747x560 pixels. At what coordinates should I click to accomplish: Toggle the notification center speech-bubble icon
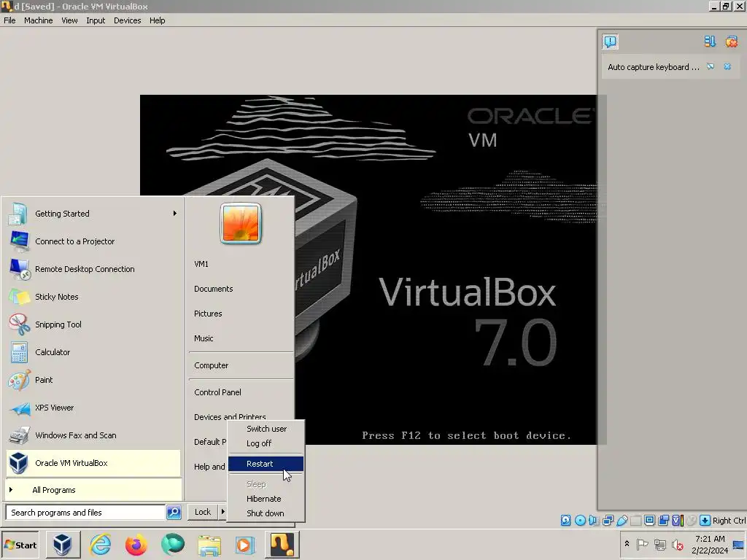[x=610, y=42]
